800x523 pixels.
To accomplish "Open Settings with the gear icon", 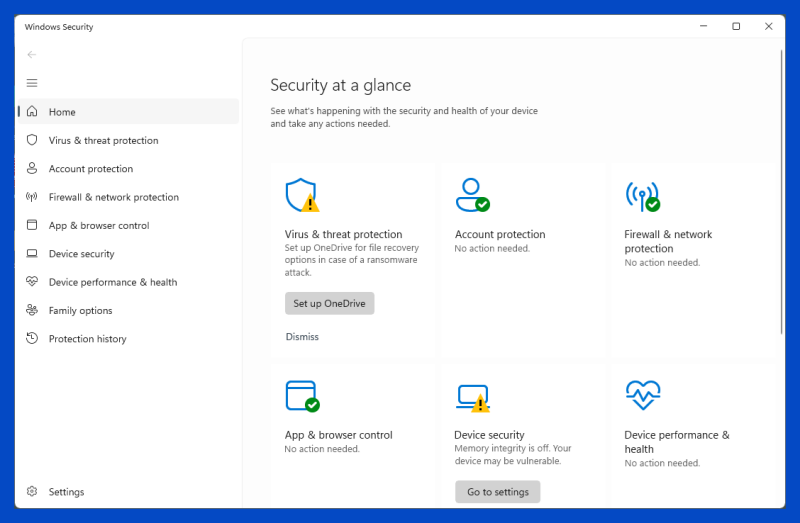I will 32,491.
